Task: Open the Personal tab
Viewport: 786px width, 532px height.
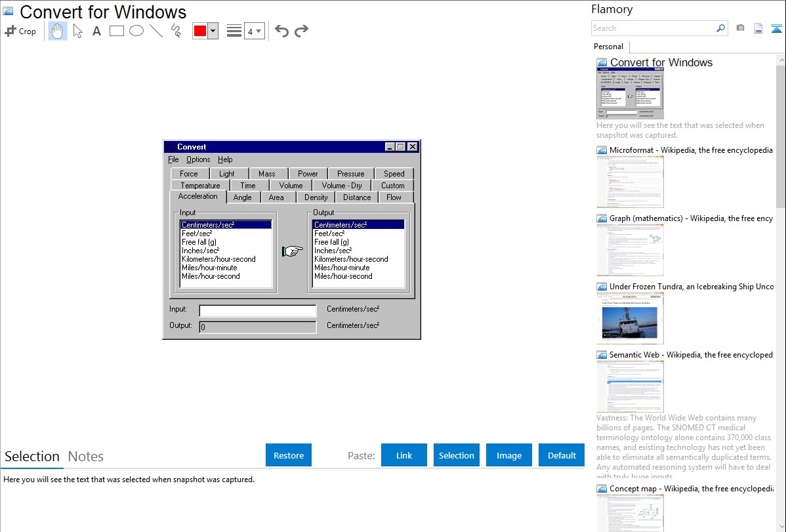Action: tap(608, 47)
